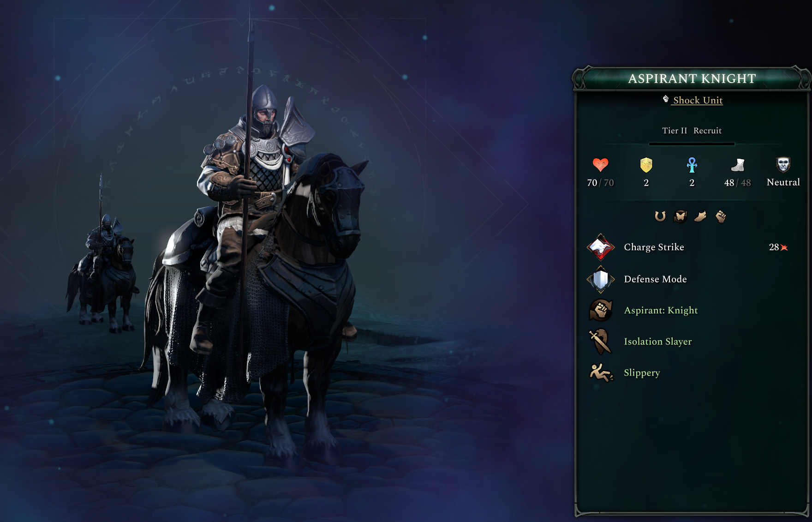Click the yellow shield defense icon
The width and height of the screenshot is (812, 522).
pos(646,165)
